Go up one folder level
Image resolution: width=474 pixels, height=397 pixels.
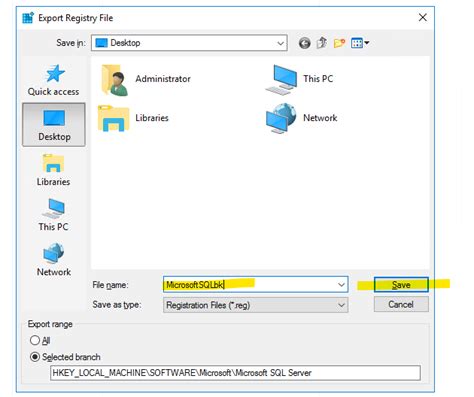pos(322,43)
